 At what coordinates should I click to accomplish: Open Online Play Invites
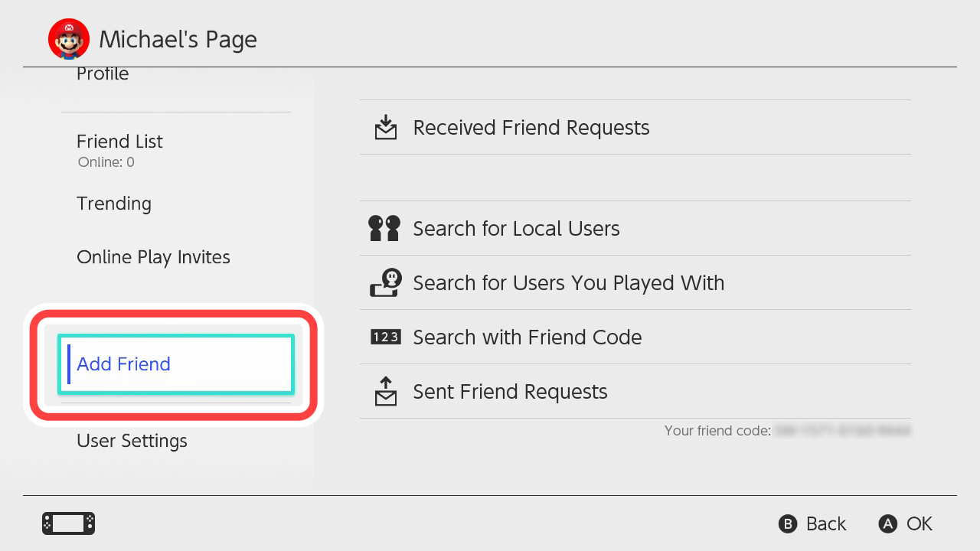pyautogui.click(x=153, y=257)
